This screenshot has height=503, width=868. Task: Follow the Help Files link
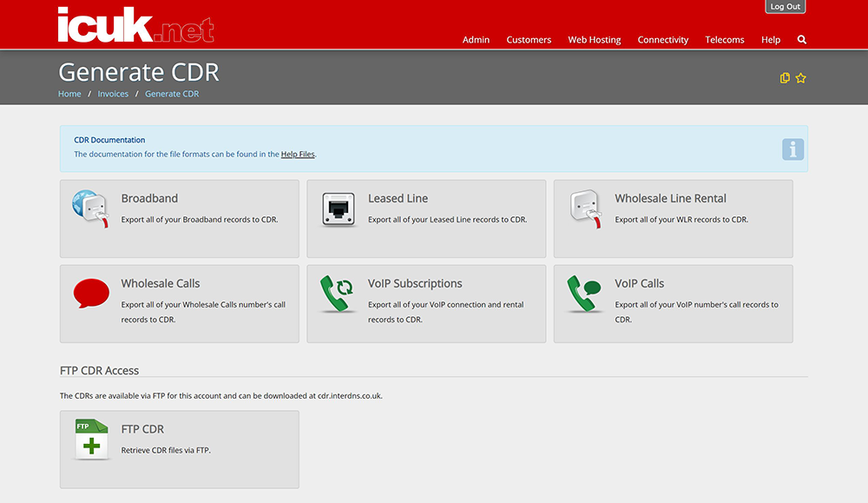[x=298, y=154]
